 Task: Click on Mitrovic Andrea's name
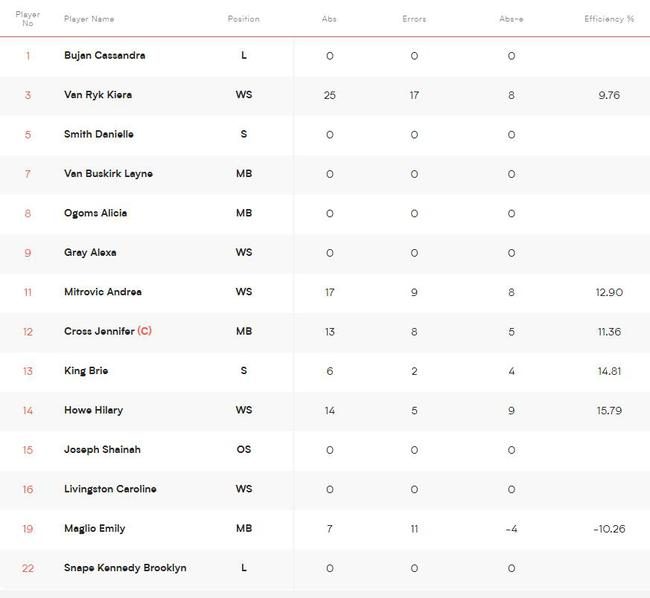pyautogui.click(x=103, y=292)
